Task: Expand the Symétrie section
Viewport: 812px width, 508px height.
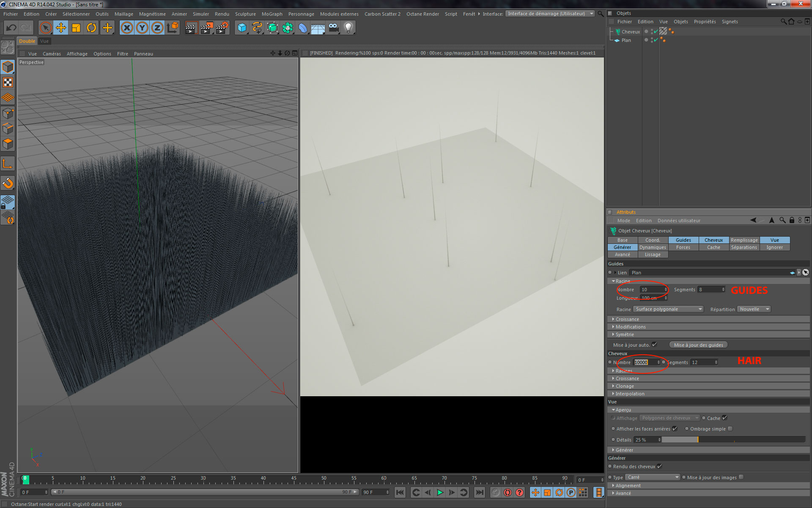Action: tap(709, 334)
